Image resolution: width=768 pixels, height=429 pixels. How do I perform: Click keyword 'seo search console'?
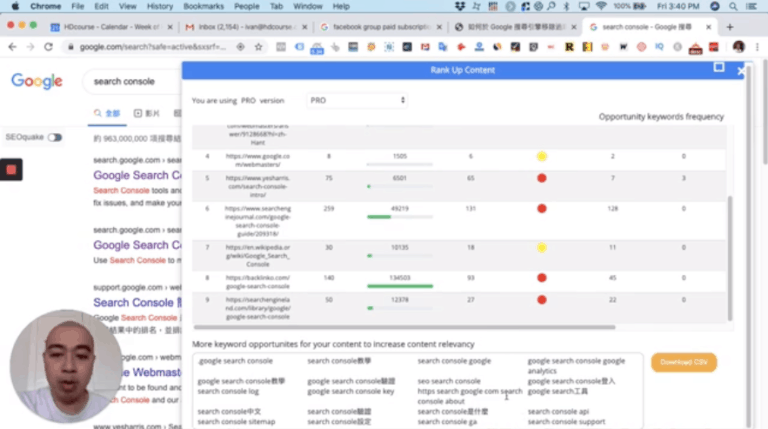449,381
